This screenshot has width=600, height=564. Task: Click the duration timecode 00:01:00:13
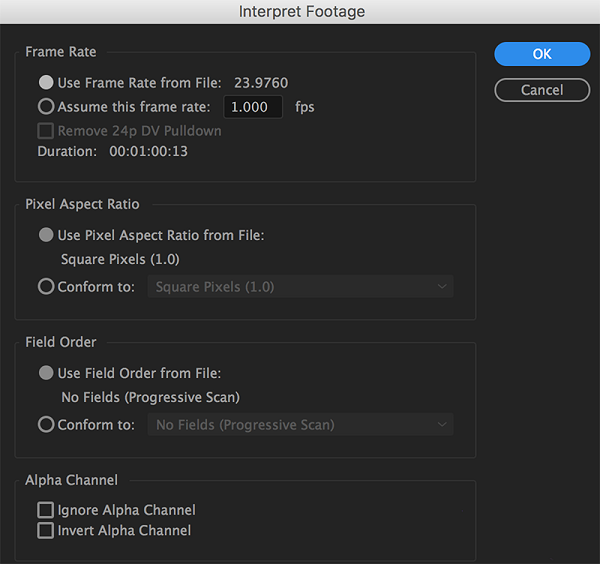coord(149,152)
